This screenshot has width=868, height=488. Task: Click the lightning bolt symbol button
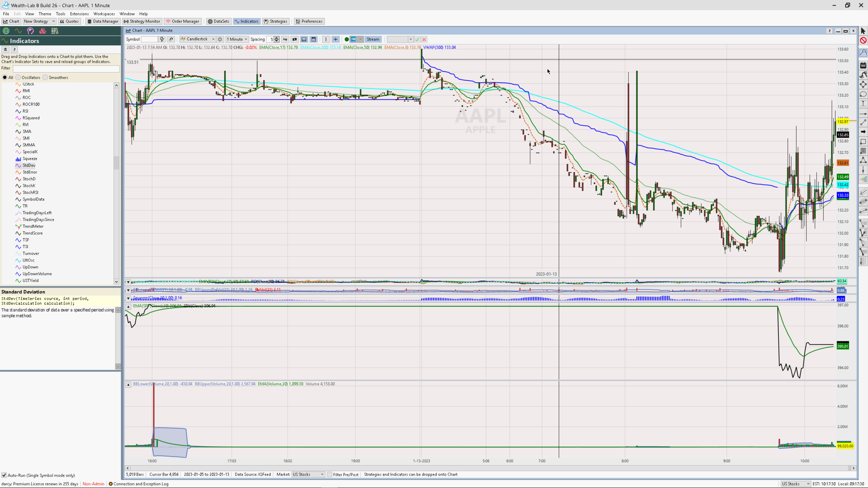click(x=162, y=39)
